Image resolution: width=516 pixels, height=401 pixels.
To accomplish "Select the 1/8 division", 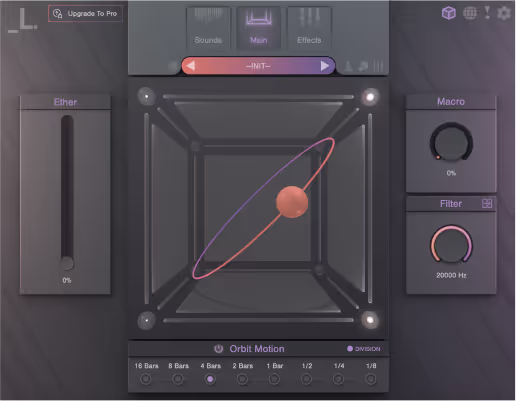I will (371, 379).
